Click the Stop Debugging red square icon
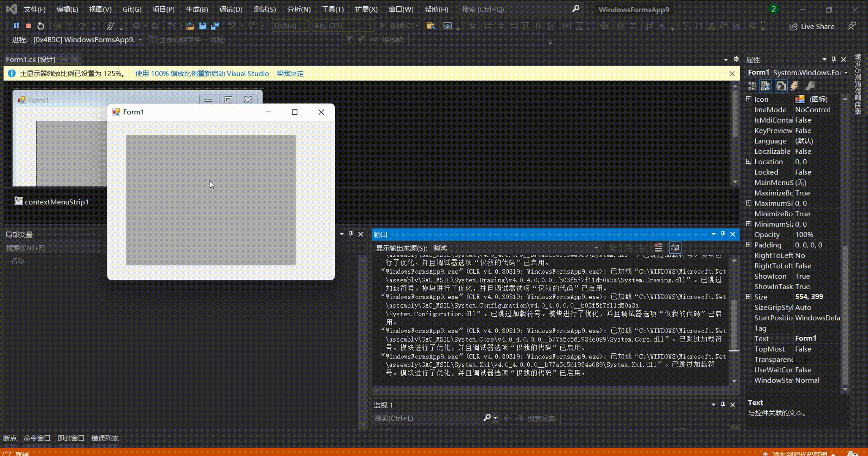 28,26
